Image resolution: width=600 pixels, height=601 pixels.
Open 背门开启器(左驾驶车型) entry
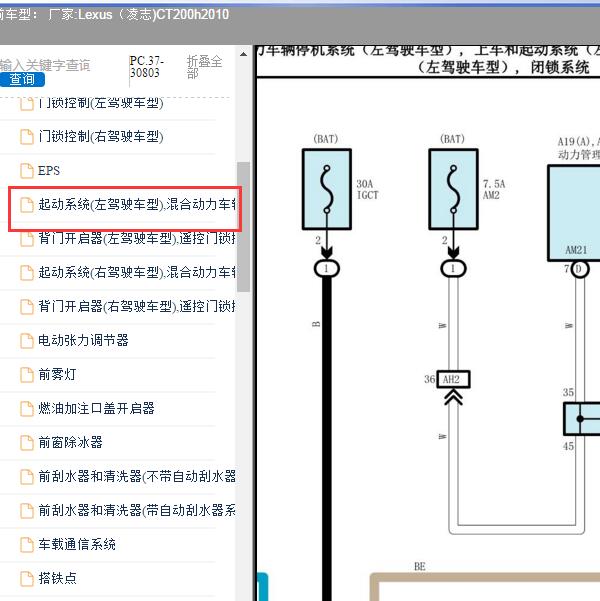click(136, 238)
